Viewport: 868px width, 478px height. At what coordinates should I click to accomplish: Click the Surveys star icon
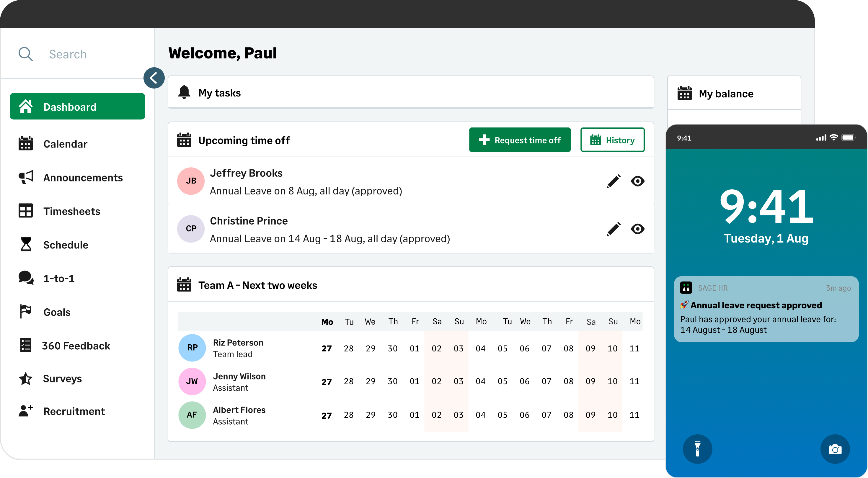point(26,379)
